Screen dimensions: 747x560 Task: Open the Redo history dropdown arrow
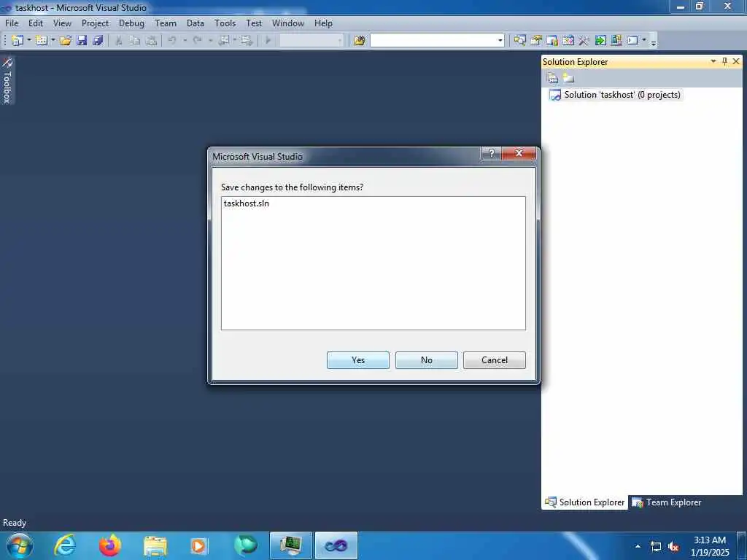[209, 41]
